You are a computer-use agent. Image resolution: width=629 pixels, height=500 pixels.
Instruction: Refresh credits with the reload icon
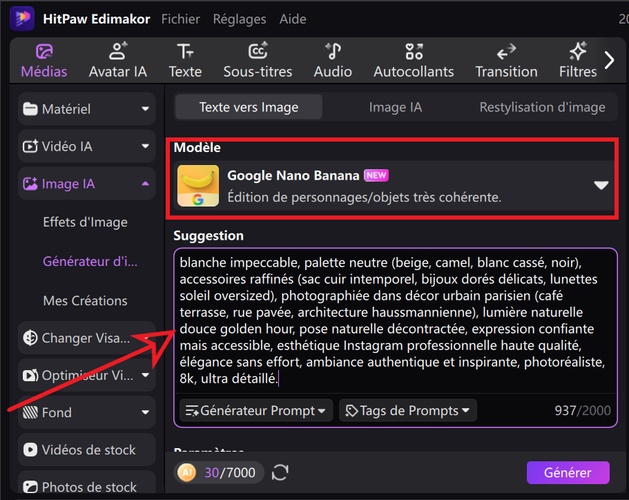(x=280, y=473)
